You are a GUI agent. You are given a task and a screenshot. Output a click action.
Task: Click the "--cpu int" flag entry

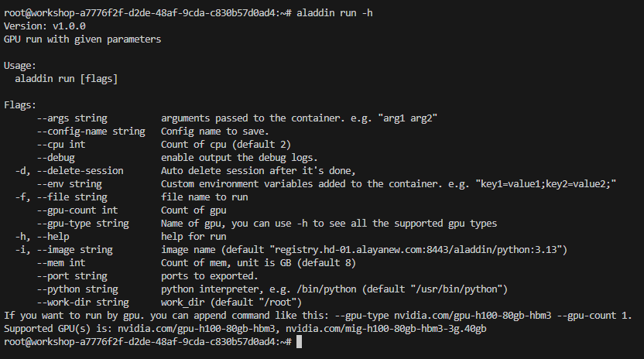(x=60, y=144)
